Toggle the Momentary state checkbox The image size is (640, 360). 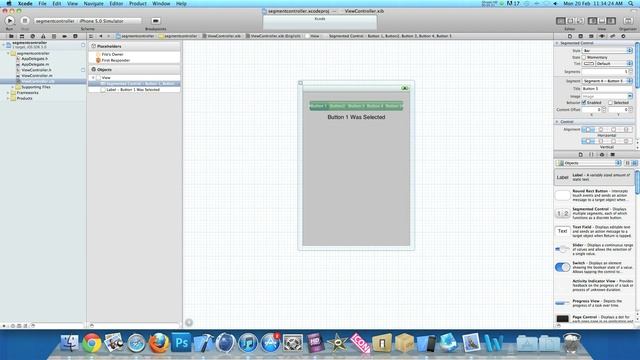(x=584, y=58)
